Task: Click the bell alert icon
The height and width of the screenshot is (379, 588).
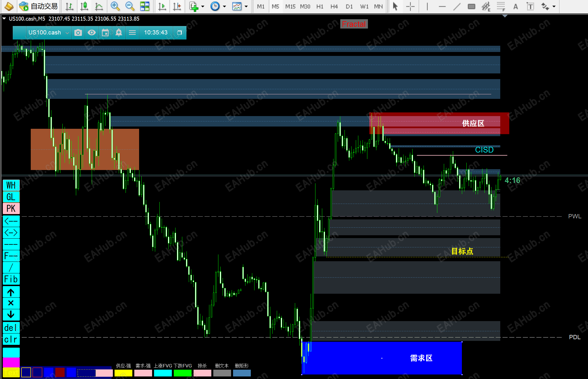Action: [119, 33]
